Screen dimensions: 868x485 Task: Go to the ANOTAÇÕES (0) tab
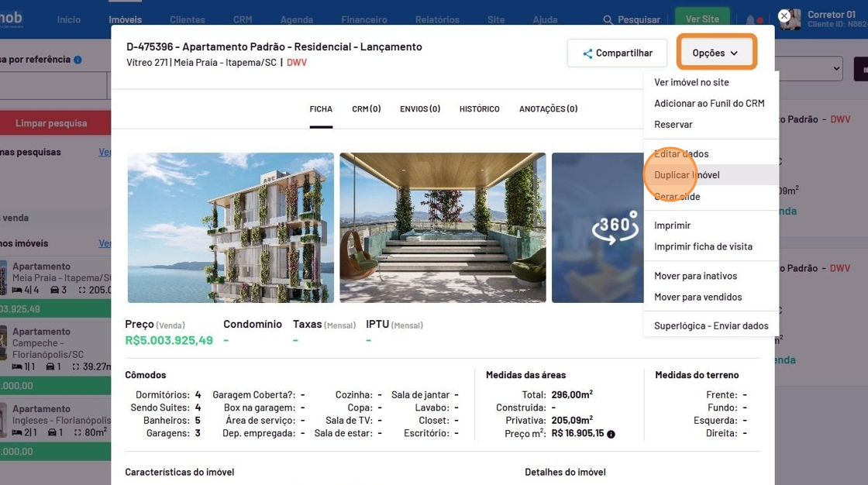tap(548, 109)
